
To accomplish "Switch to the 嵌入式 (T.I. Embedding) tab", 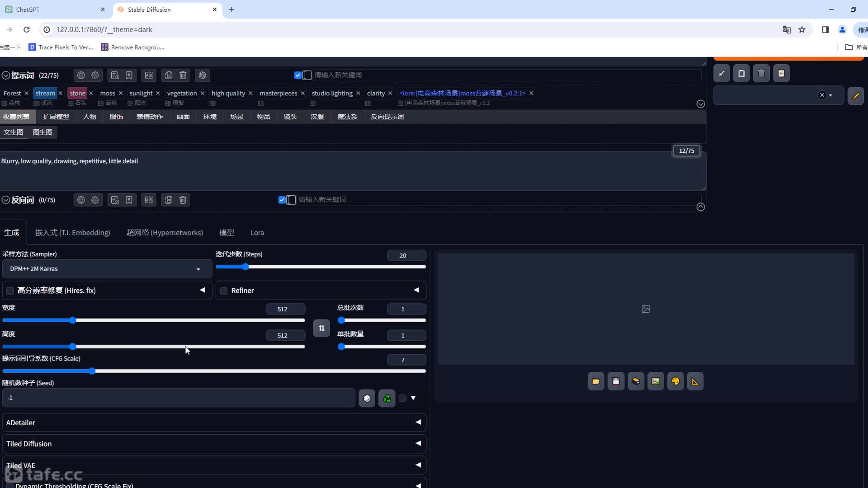I will coord(73,233).
